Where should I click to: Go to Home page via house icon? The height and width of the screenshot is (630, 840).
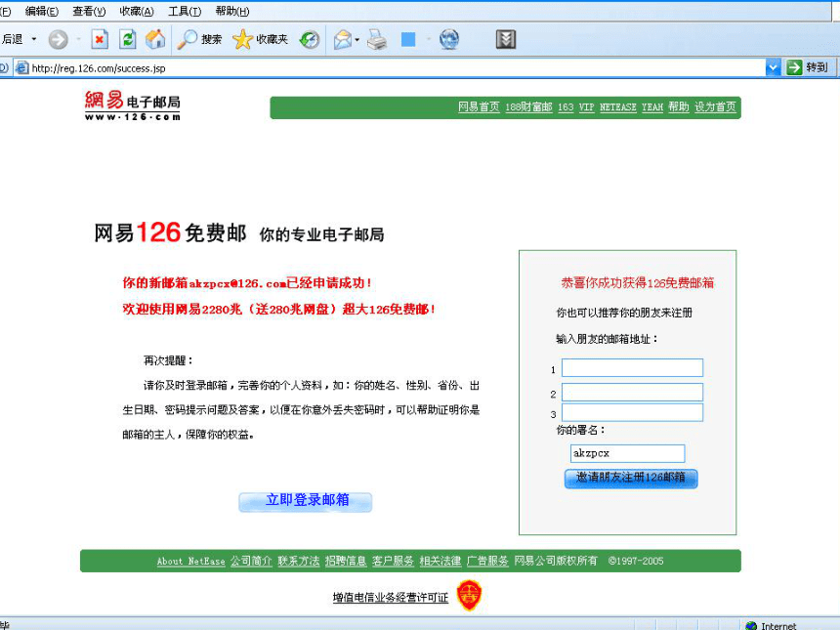tap(155, 39)
